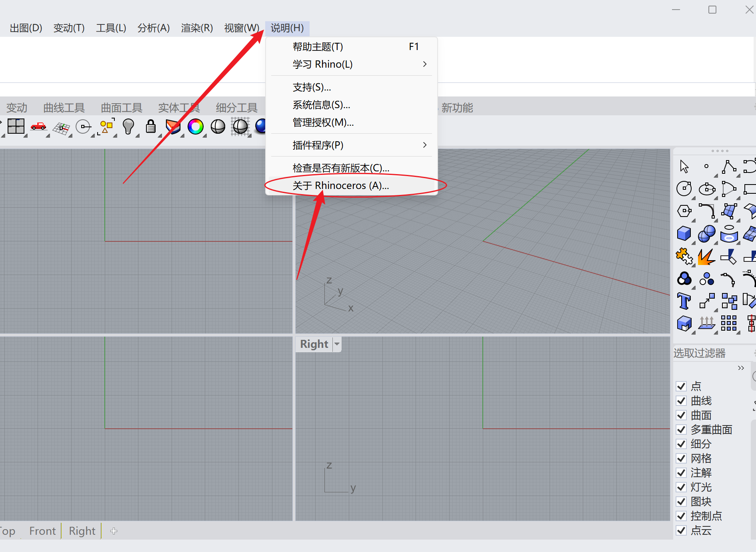The height and width of the screenshot is (552, 756).
Task: Uncheck the 曲线 selection filter
Action: tap(681, 401)
